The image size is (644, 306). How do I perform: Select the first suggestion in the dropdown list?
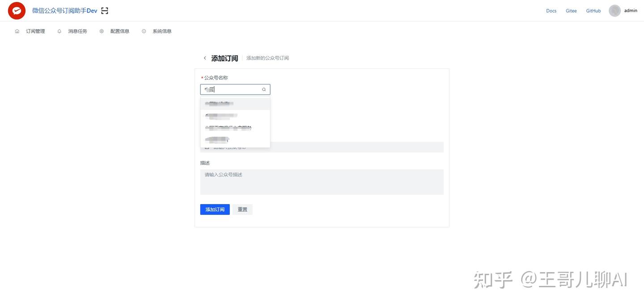[x=235, y=104]
